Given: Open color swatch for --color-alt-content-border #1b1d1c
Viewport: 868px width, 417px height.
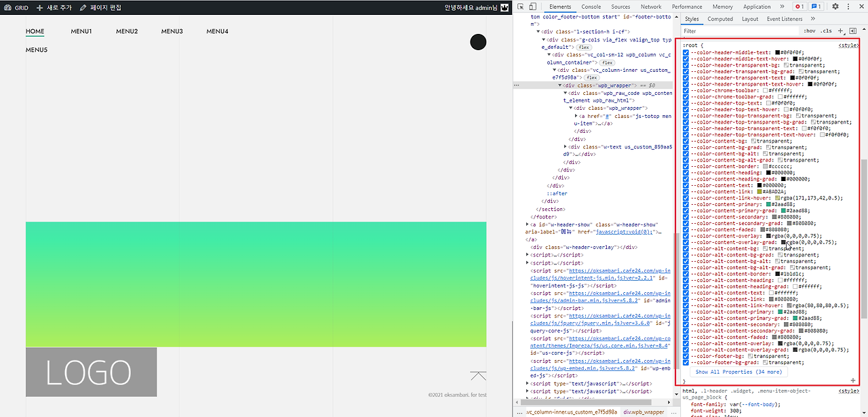Looking at the screenshot, I should (x=778, y=273).
